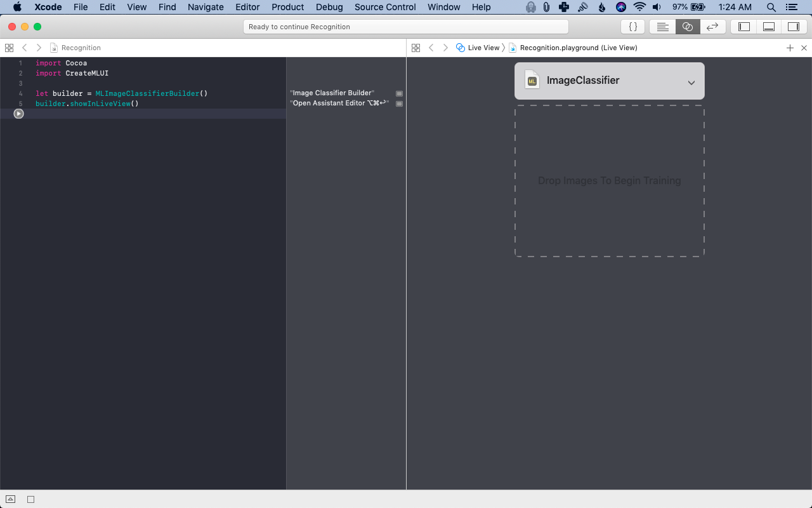Open the Apple menu
Viewport: 812px width, 508px height.
(x=17, y=7)
